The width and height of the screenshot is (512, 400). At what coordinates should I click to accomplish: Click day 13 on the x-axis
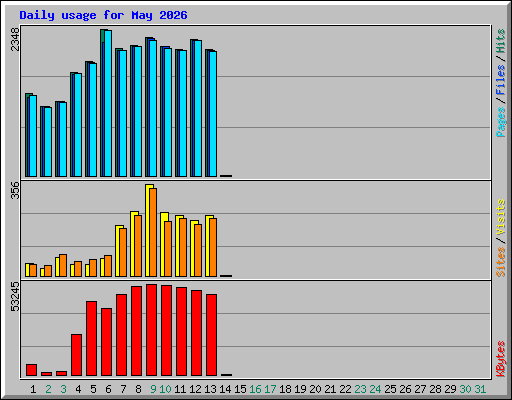click(210, 389)
